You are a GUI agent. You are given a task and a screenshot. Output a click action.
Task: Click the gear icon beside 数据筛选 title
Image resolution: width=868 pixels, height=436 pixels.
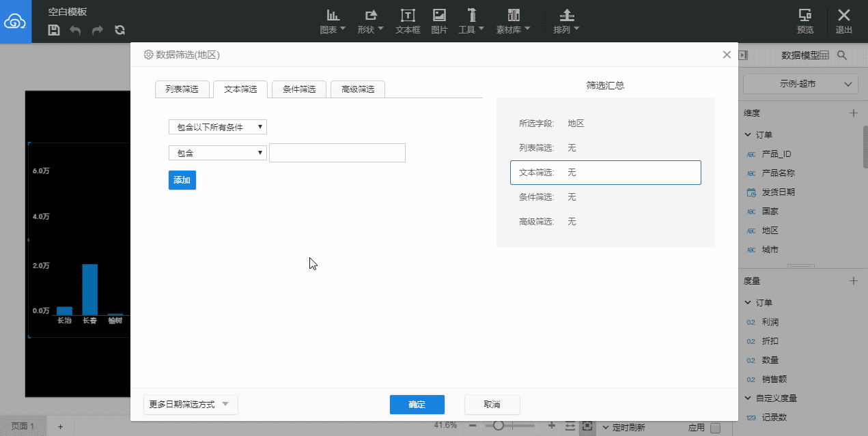[x=148, y=55]
